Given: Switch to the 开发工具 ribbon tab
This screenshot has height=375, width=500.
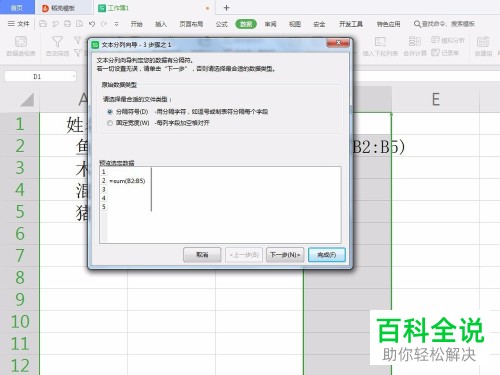Looking at the screenshot, I should coord(351,24).
